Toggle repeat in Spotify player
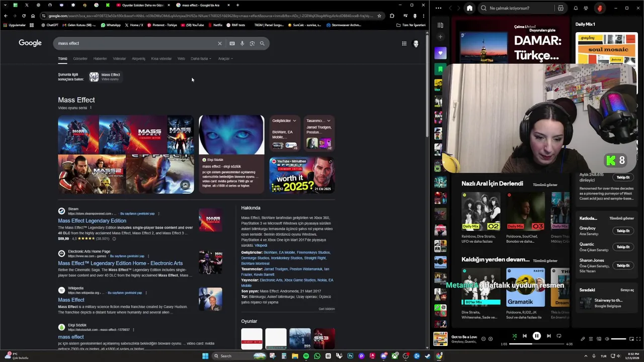Screen dimensions: 644x362 click(x=559, y=336)
